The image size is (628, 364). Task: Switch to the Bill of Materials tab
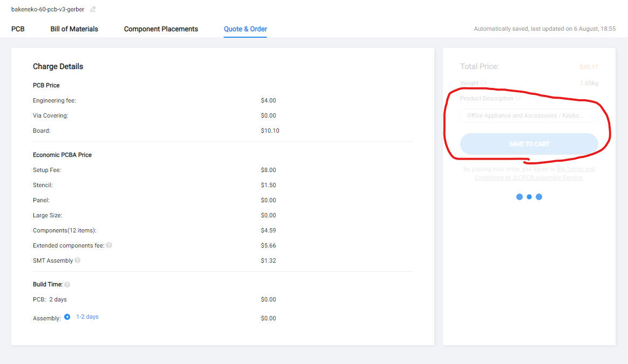pyautogui.click(x=74, y=29)
